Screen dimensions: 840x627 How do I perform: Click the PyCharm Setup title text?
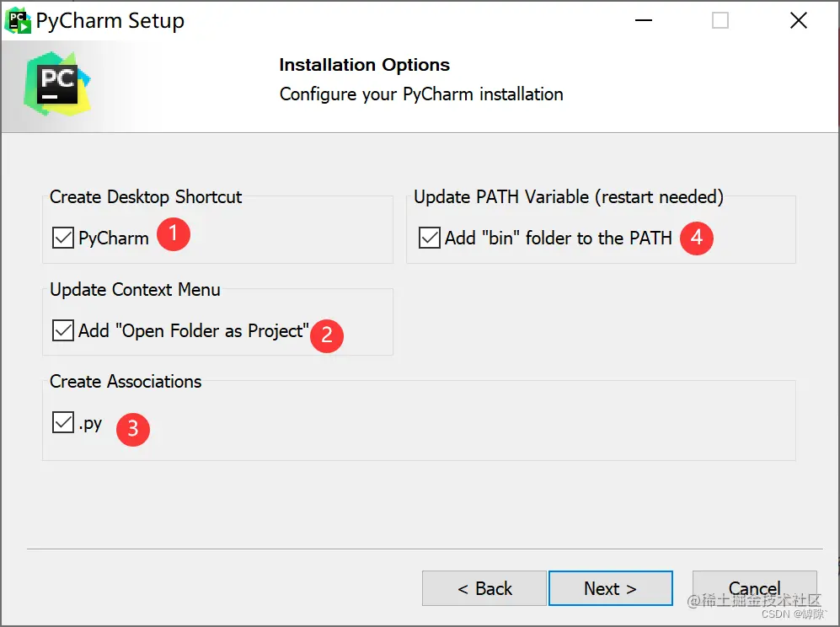110,21
